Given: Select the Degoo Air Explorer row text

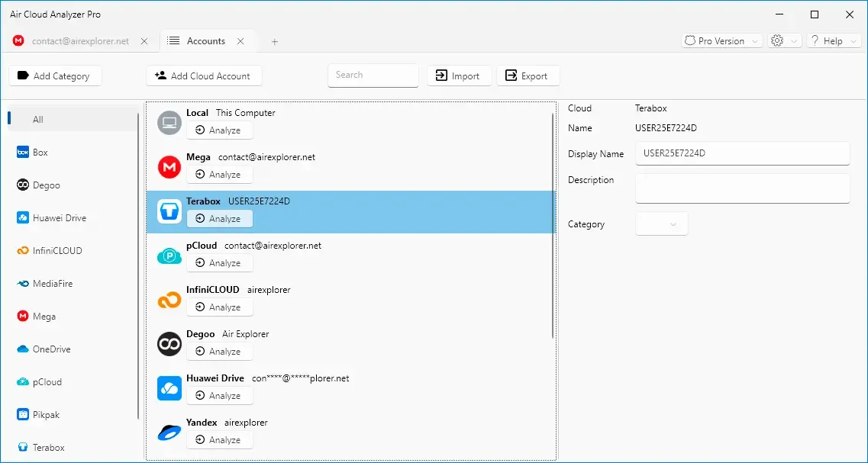Looking at the screenshot, I should 227,334.
